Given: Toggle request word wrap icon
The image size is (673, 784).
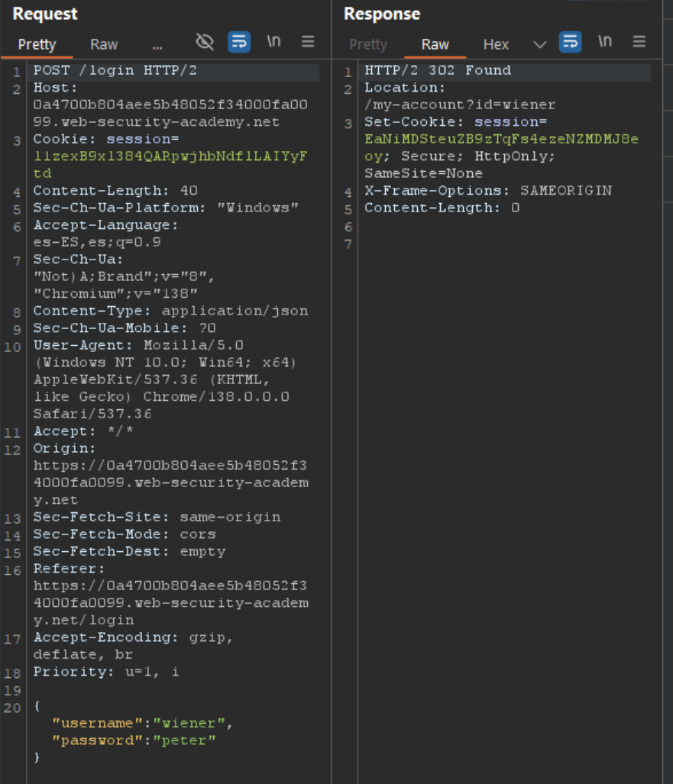Looking at the screenshot, I should point(239,42).
